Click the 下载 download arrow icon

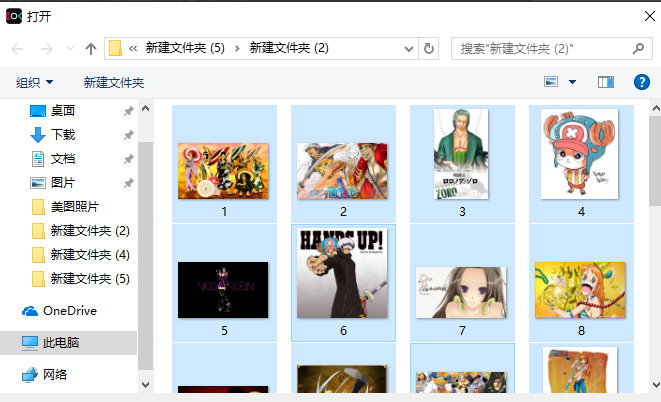click(38, 135)
